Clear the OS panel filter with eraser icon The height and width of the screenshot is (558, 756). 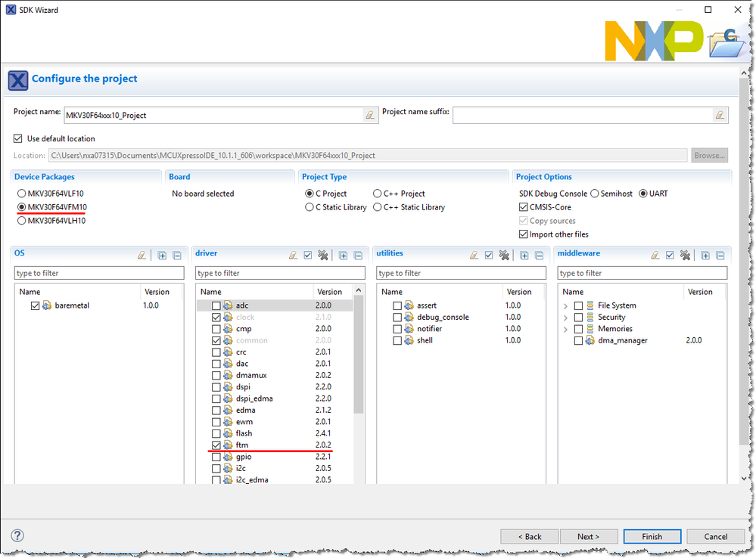coord(142,256)
